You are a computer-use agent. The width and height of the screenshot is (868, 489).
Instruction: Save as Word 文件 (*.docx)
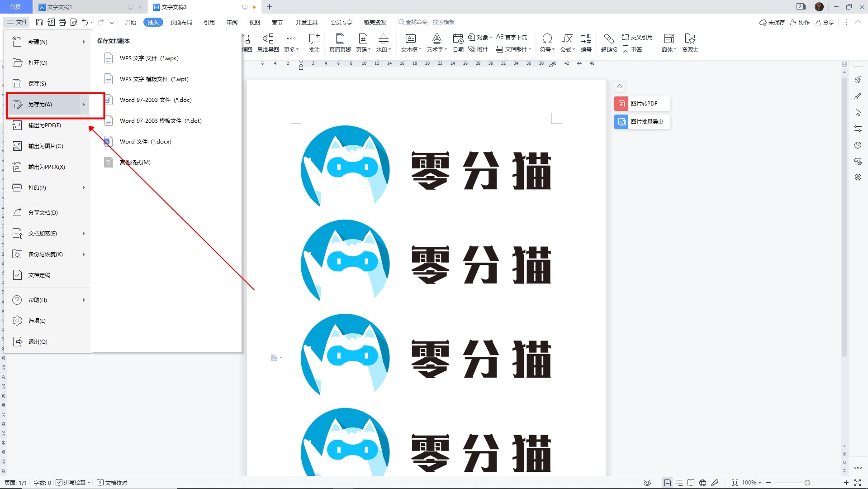click(145, 141)
